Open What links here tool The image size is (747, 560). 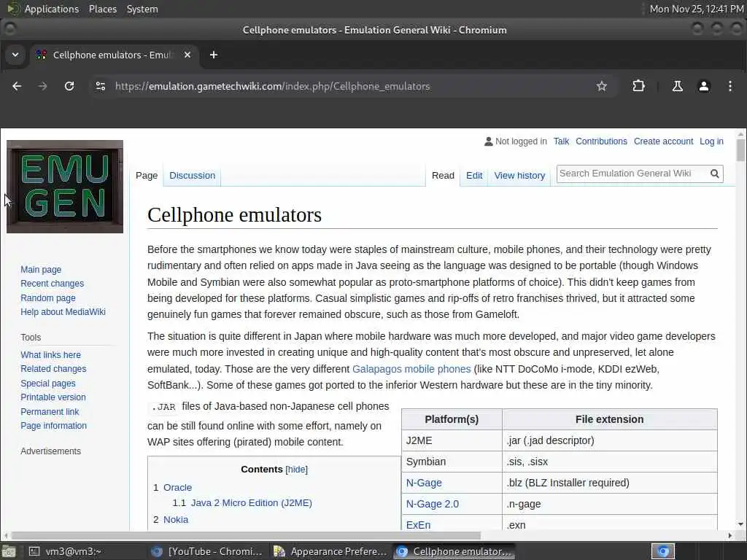coord(50,355)
